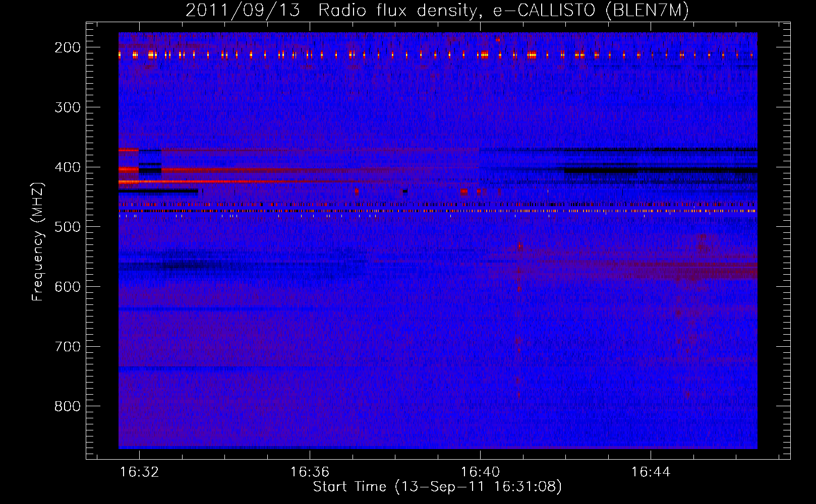Screen dimensions: 816x504
Task: Click the 400 frequency tick label
Action: 67,167
